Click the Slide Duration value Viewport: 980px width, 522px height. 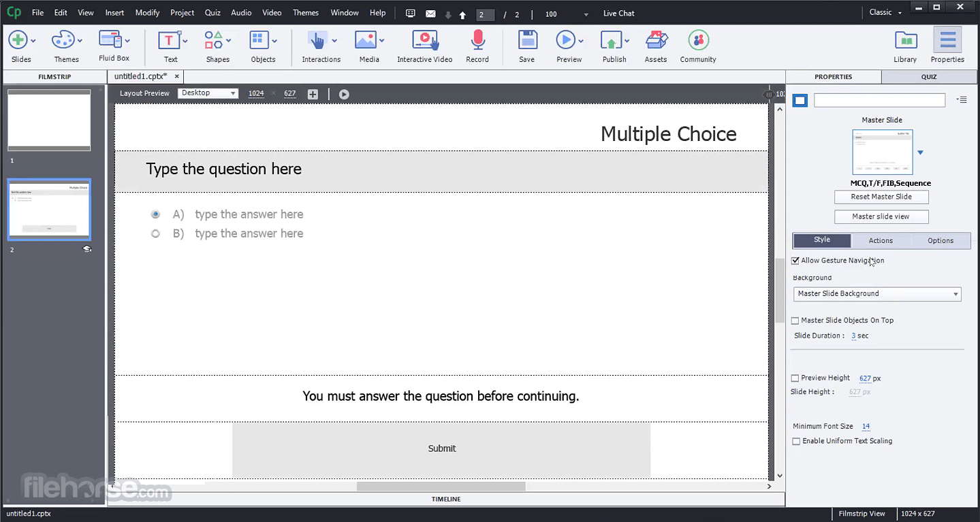coord(853,336)
